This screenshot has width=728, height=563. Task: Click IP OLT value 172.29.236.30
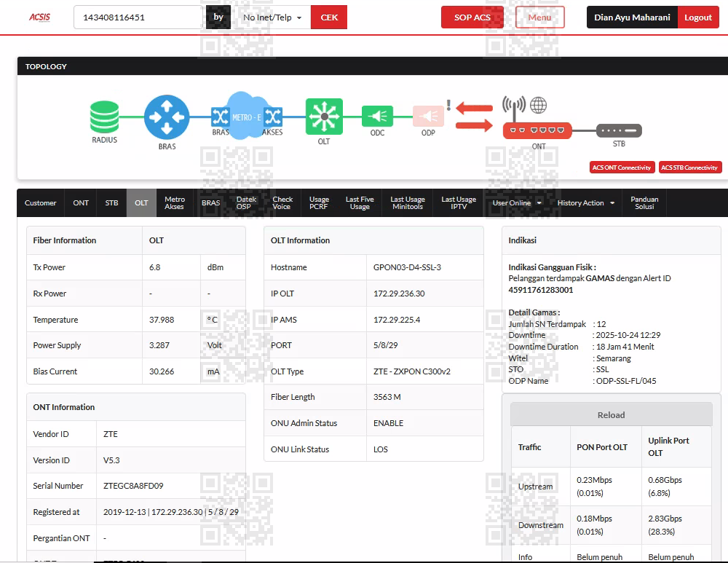[399, 294]
